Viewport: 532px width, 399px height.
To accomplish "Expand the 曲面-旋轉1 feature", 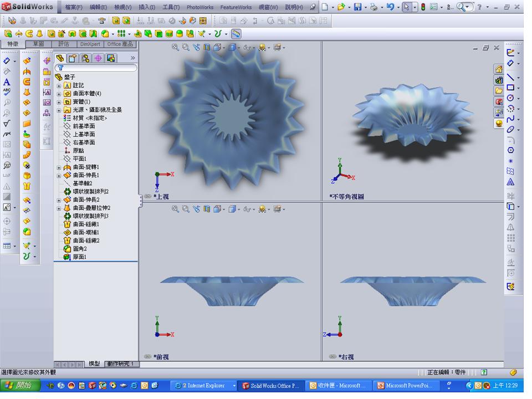I will tap(59, 167).
